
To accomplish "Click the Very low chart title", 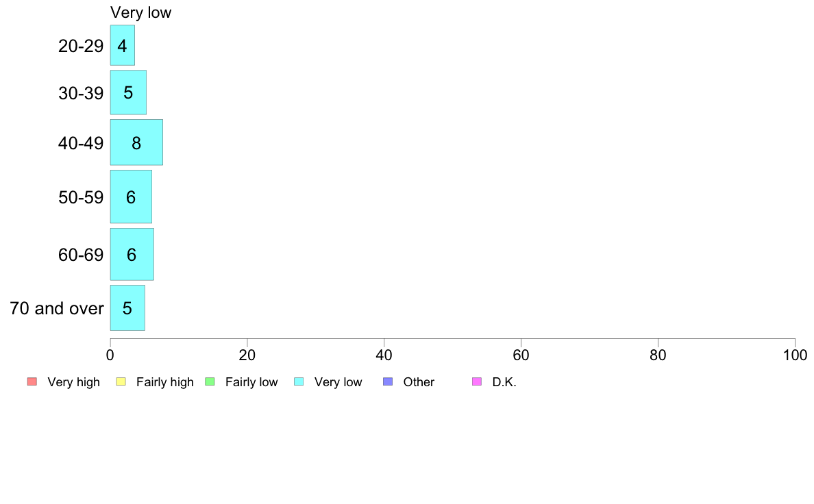I will 140,12.
